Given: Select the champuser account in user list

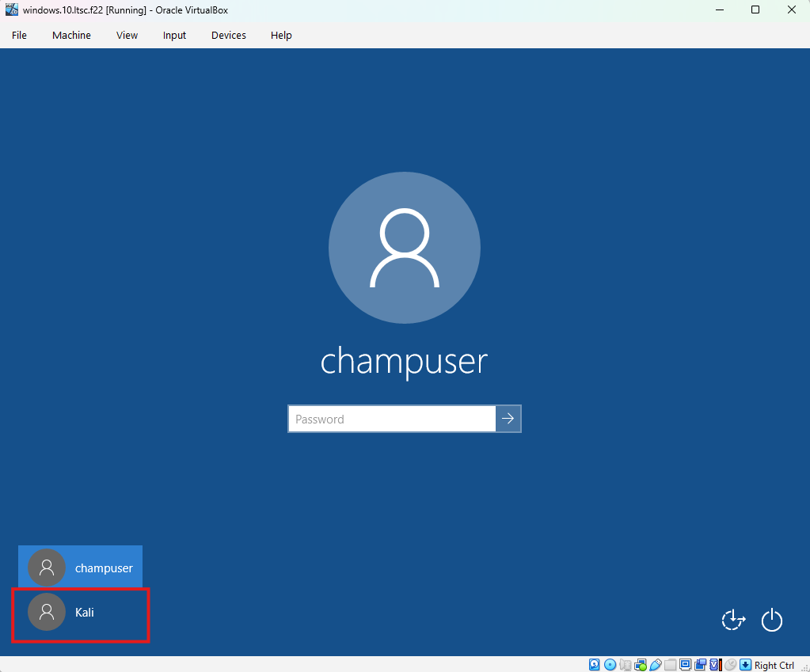Looking at the screenshot, I should point(80,568).
